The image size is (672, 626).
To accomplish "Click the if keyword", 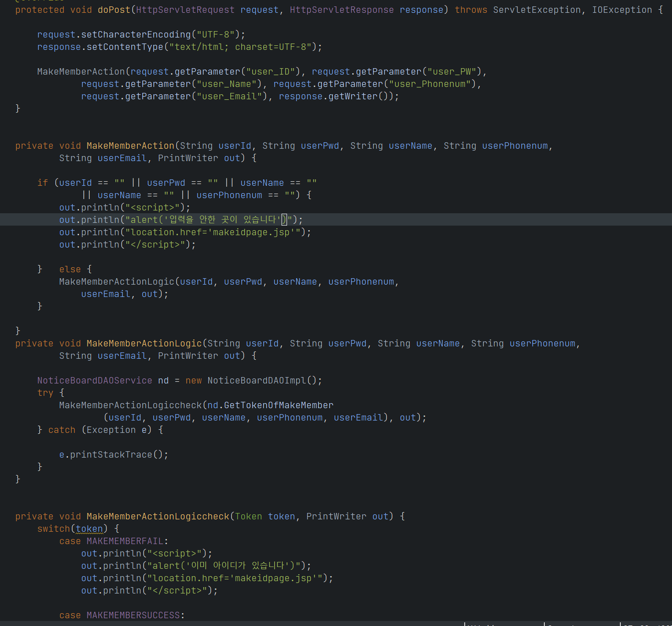I will (43, 183).
